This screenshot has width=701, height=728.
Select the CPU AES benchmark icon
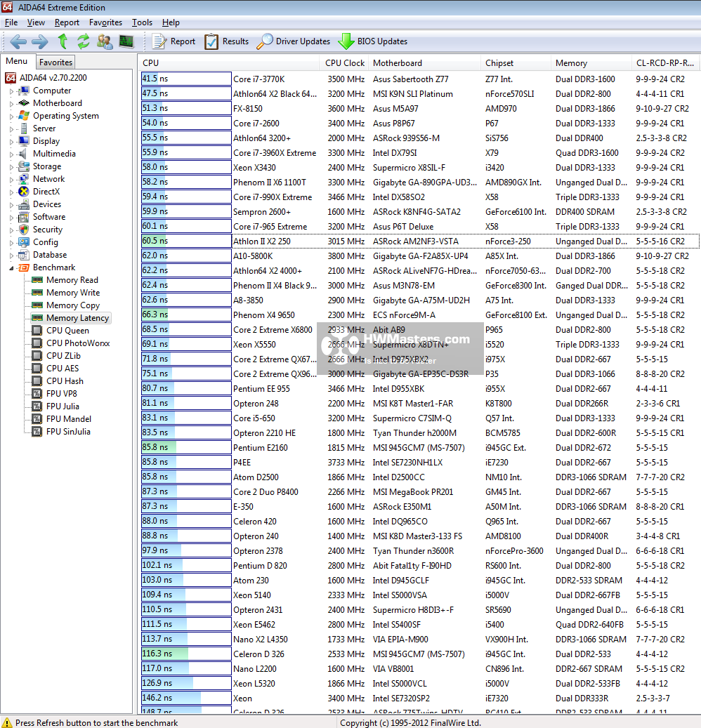pyautogui.click(x=37, y=368)
